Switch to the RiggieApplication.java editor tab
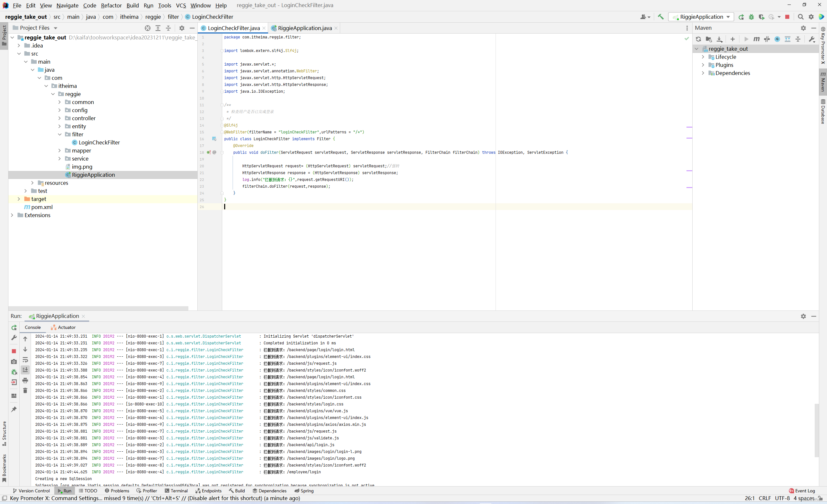Image resolution: width=827 pixels, height=504 pixels. click(x=304, y=28)
